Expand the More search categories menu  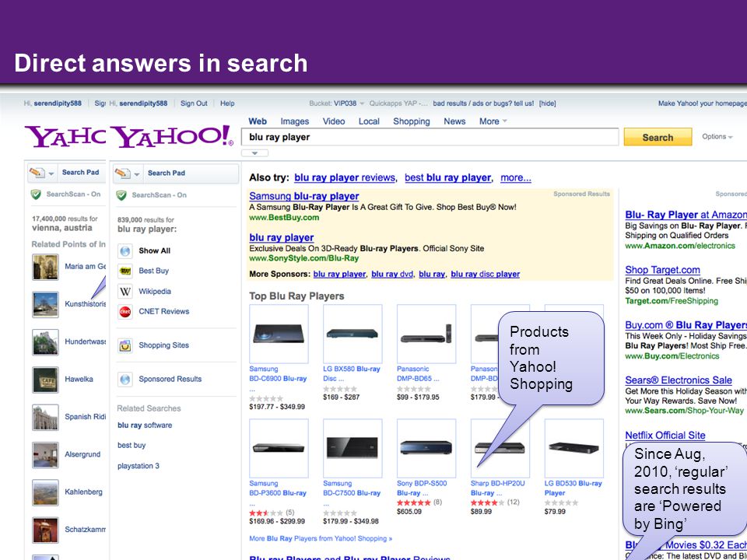tap(493, 121)
